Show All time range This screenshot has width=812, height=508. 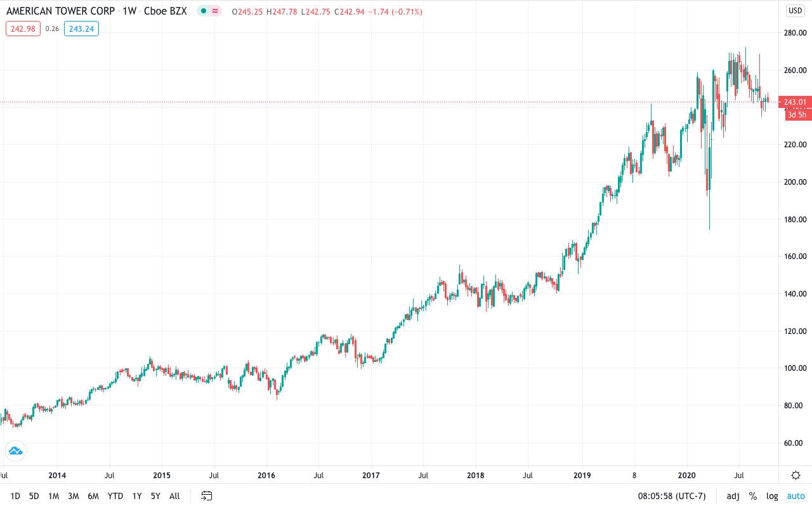click(x=174, y=496)
